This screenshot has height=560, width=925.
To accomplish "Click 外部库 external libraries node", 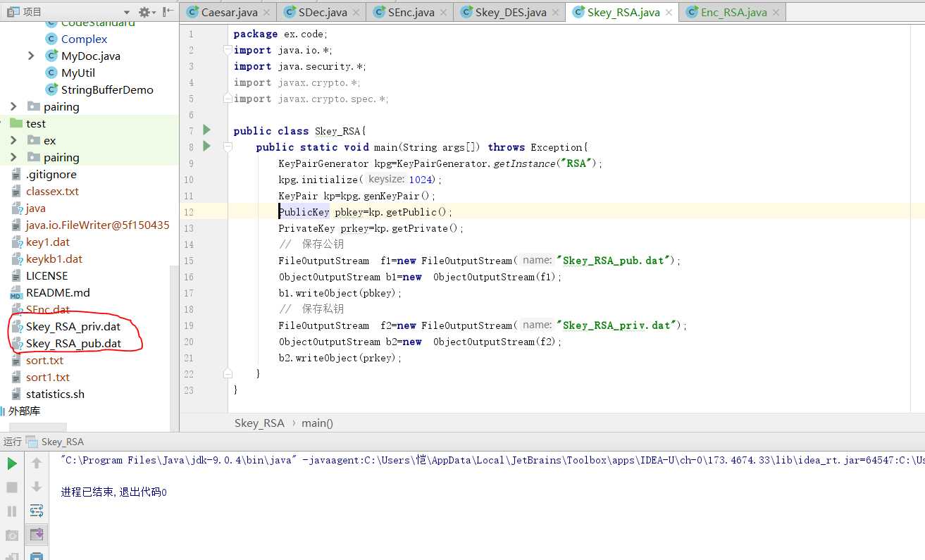I will [24, 411].
